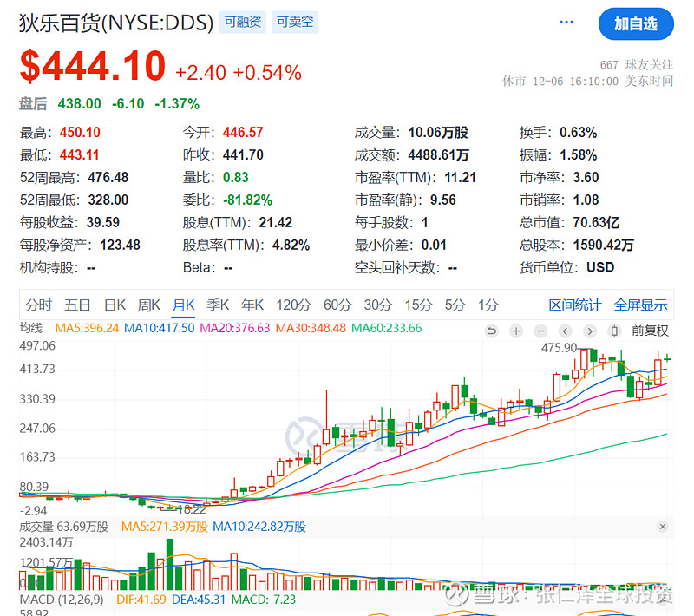
Task: Click the 667 球友关注 follower count
Action: click(x=637, y=65)
